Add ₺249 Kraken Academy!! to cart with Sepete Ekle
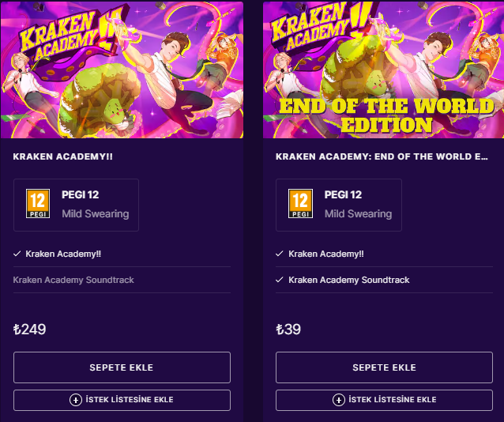504x422 pixels. (x=122, y=367)
